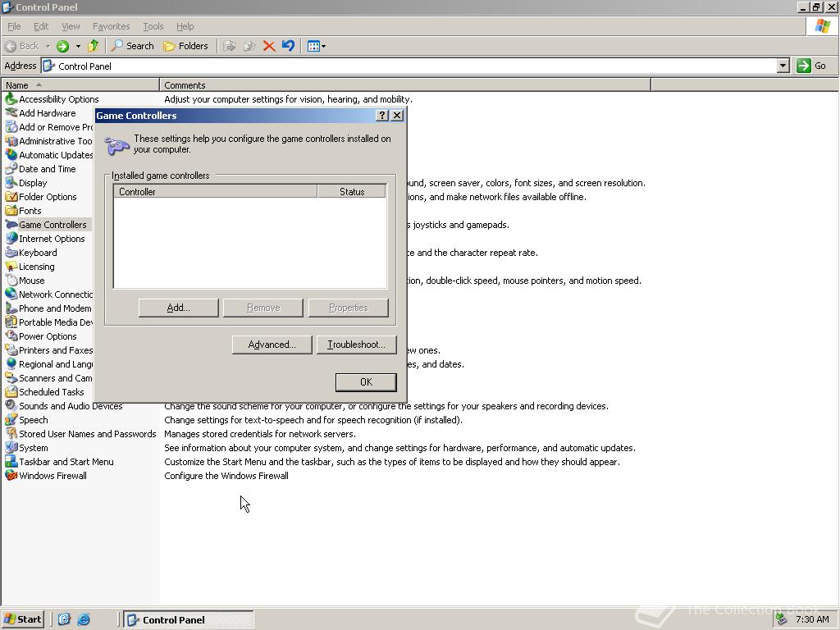The width and height of the screenshot is (840, 630).
Task: Open the File menu
Action: (x=14, y=26)
